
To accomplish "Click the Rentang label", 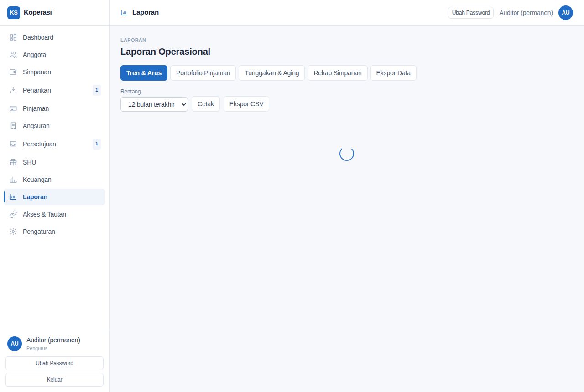I will (x=130, y=92).
